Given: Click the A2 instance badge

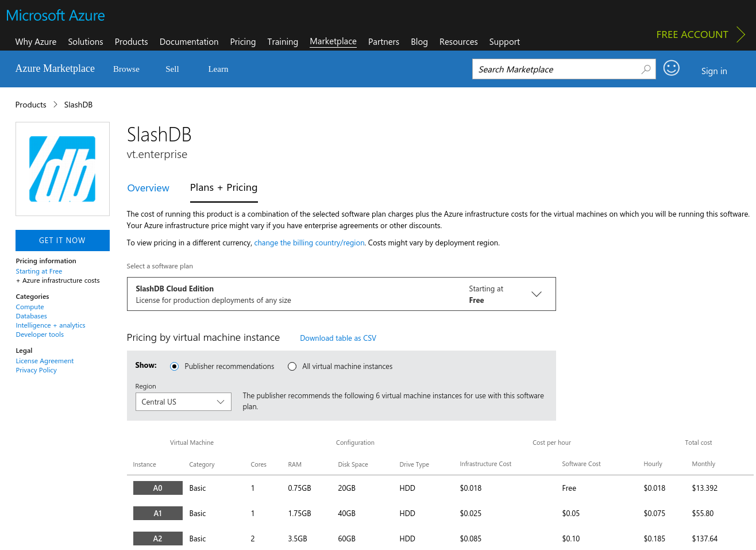Looking at the screenshot, I should [x=157, y=539].
